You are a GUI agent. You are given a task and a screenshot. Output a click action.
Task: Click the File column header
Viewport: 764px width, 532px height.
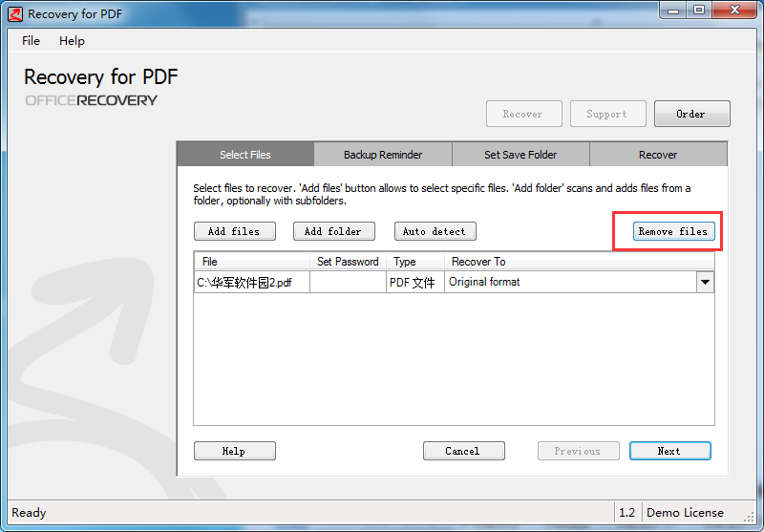pyautogui.click(x=252, y=262)
